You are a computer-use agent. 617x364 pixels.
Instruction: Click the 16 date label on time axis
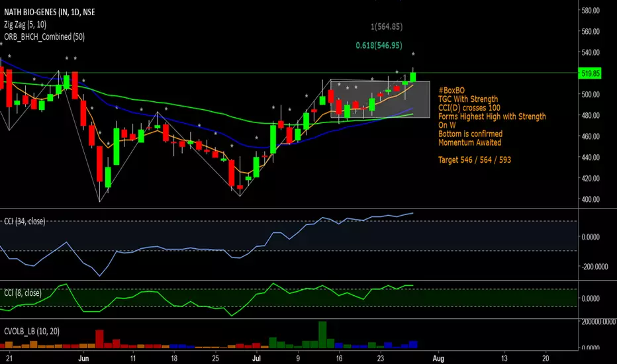(339, 359)
